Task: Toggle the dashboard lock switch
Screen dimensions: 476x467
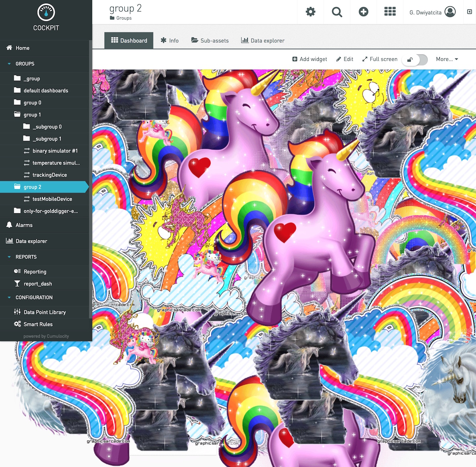Action: pyautogui.click(x=415, y=59)
